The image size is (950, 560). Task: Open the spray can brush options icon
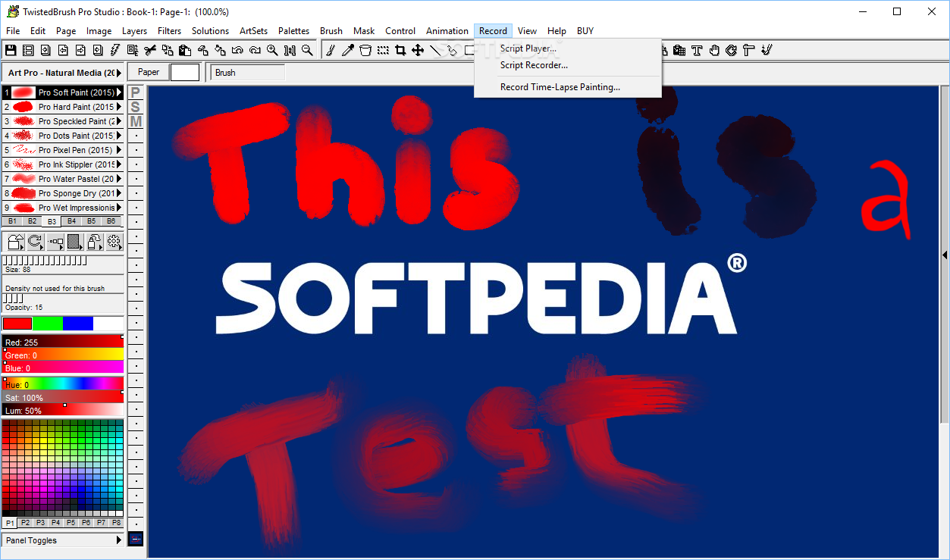tap(94, 242)
